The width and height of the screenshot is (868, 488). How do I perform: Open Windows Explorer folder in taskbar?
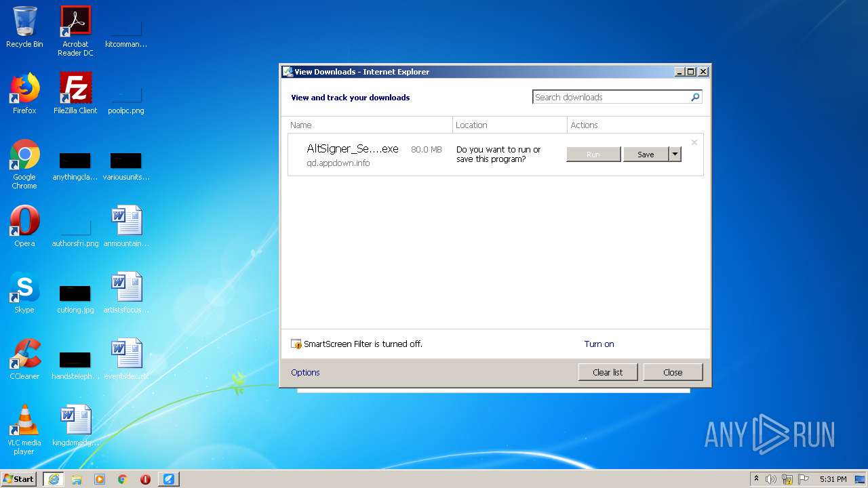pyautogui.click(x=77, y=479)
